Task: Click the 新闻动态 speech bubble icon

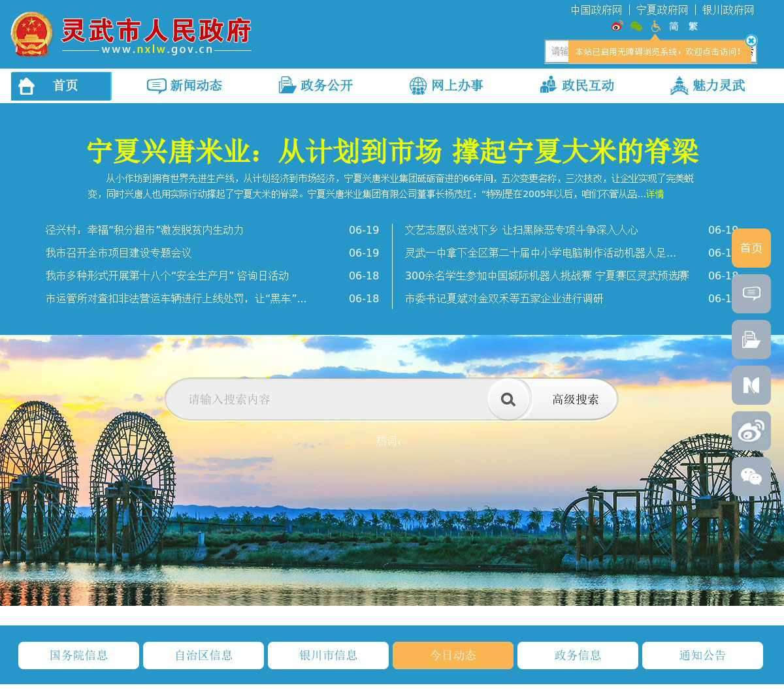Action: (x=157, y=86)
